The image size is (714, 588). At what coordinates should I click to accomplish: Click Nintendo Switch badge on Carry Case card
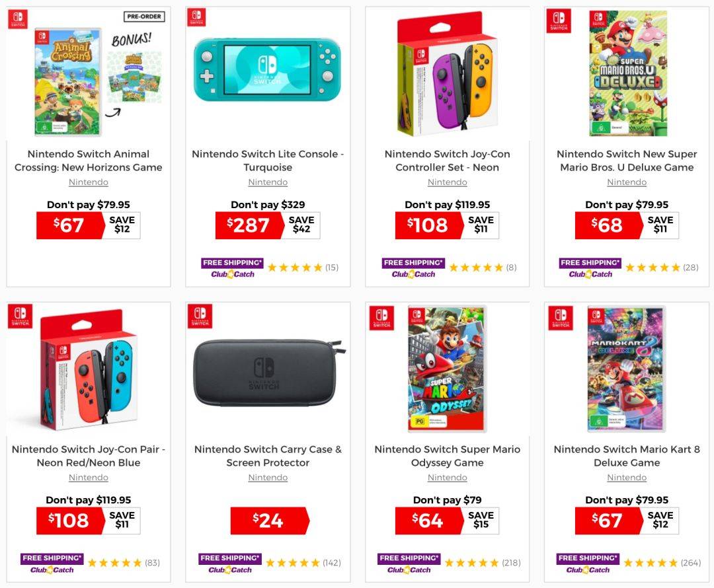200,316
